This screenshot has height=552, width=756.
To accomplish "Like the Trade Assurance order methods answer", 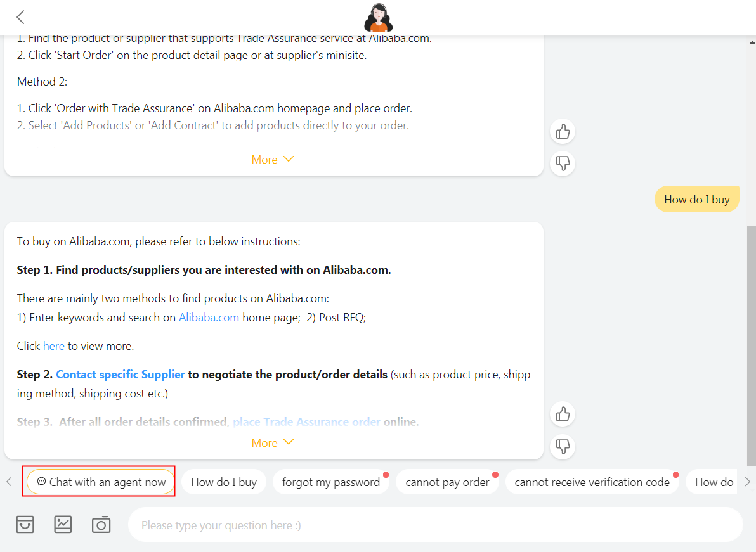I will 563,131.
